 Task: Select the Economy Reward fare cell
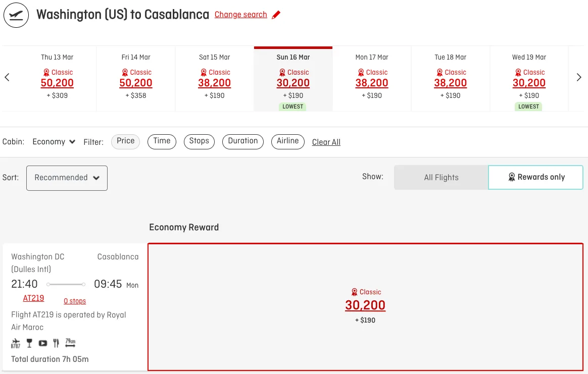(366, 307)
